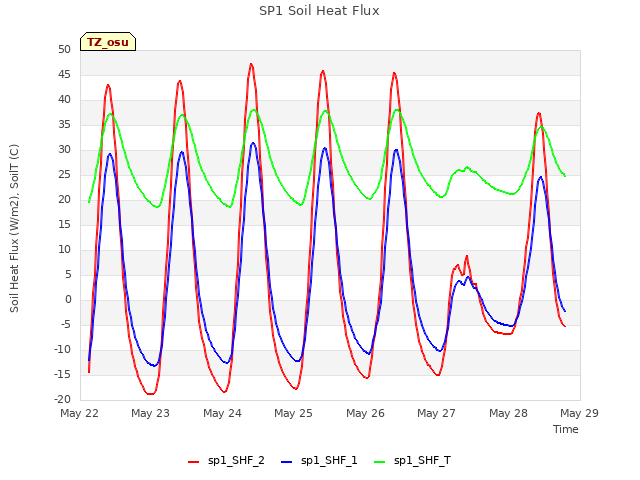Viewport: 640px width, 480px height.
Task: Click the 35 y-axis tick label
Action: pos(64,125)
